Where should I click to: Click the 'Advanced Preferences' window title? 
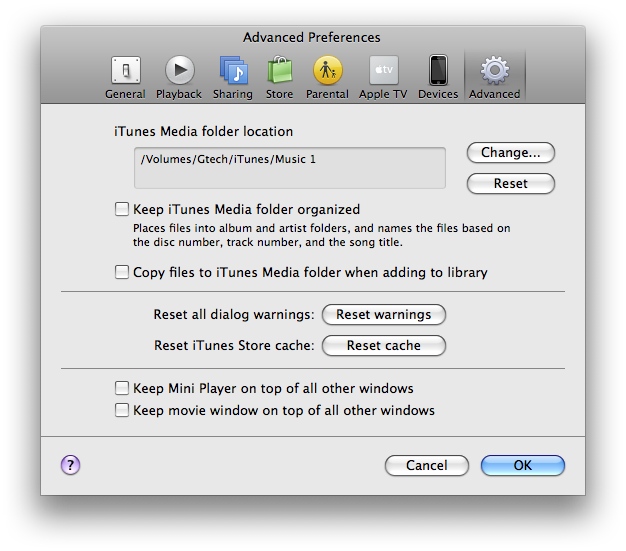pos(312,38)
